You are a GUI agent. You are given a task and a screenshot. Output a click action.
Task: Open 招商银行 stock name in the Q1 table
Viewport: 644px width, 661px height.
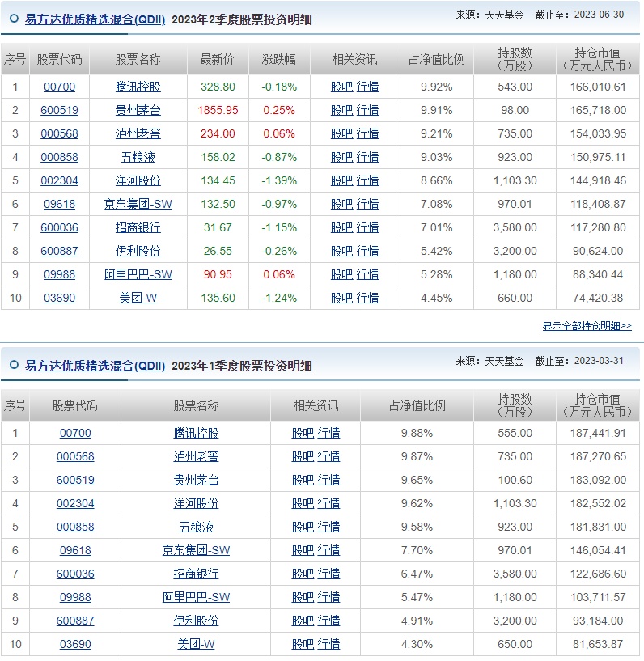tap(197, 574)
